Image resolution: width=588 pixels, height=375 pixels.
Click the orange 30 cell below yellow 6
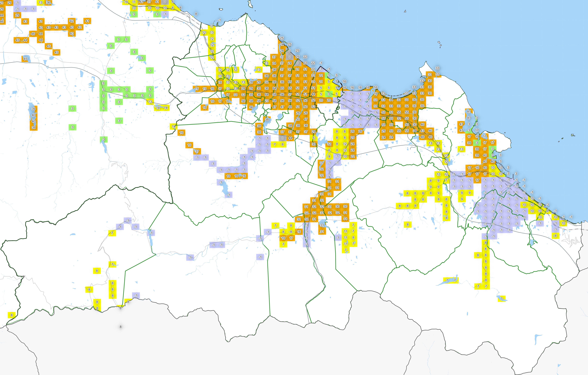314,144
